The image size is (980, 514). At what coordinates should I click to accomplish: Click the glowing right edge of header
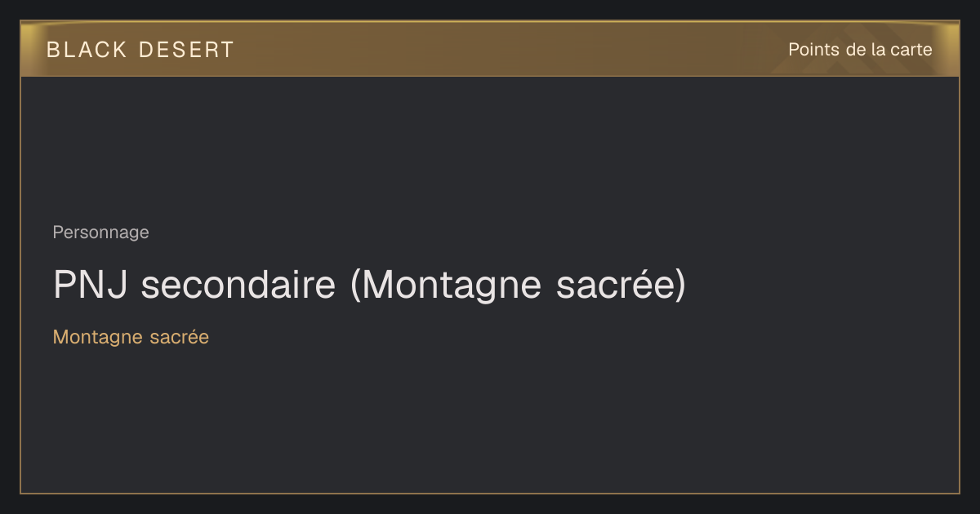(x=949, y=49)
